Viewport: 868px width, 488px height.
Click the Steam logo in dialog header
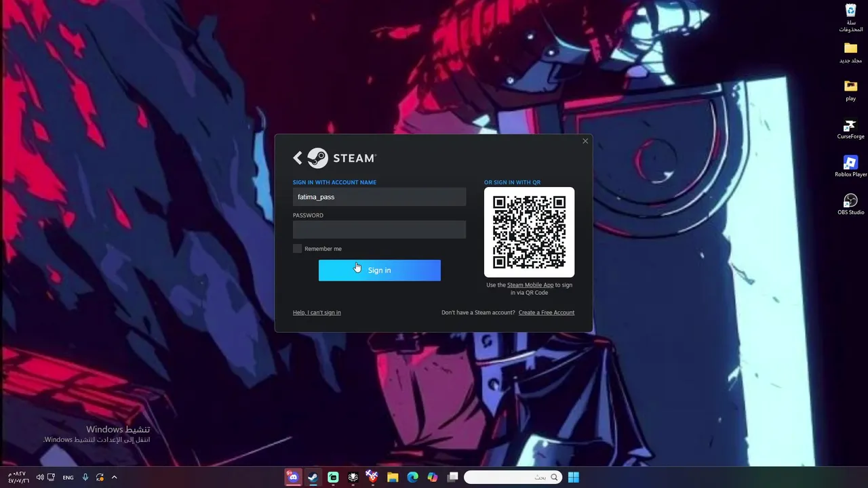pos(342,158)
